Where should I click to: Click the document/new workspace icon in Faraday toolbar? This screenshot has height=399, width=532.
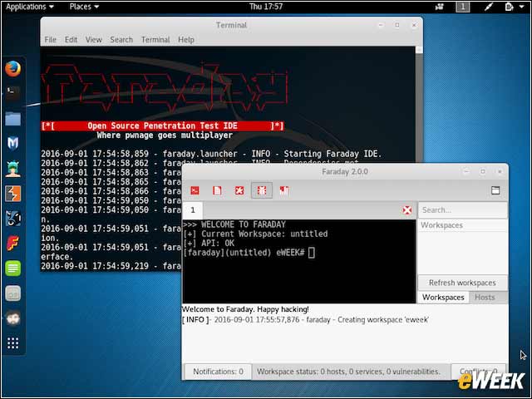(217, 190)
